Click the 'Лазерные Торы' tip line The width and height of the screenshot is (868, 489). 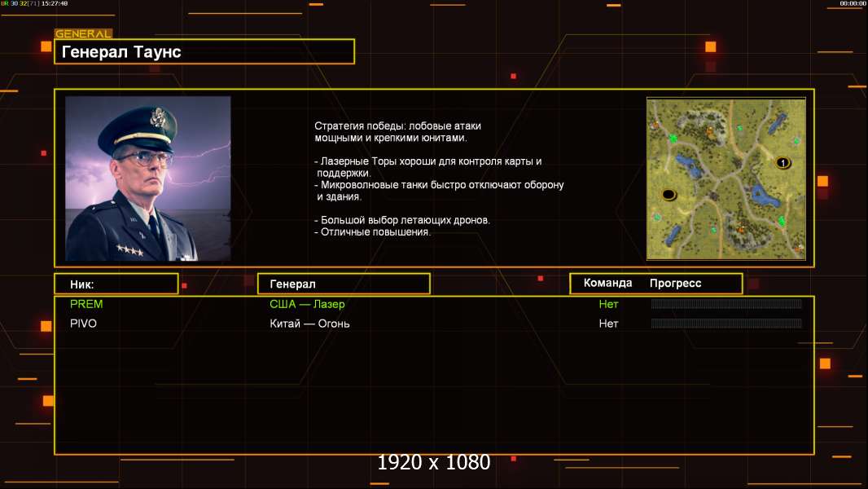coord(428,167)
